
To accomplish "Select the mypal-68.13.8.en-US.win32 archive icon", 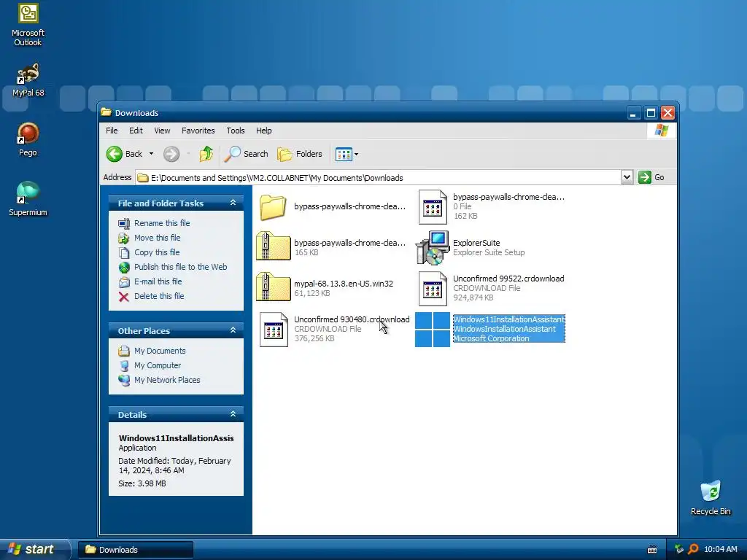I will click(x=273, y=287).
